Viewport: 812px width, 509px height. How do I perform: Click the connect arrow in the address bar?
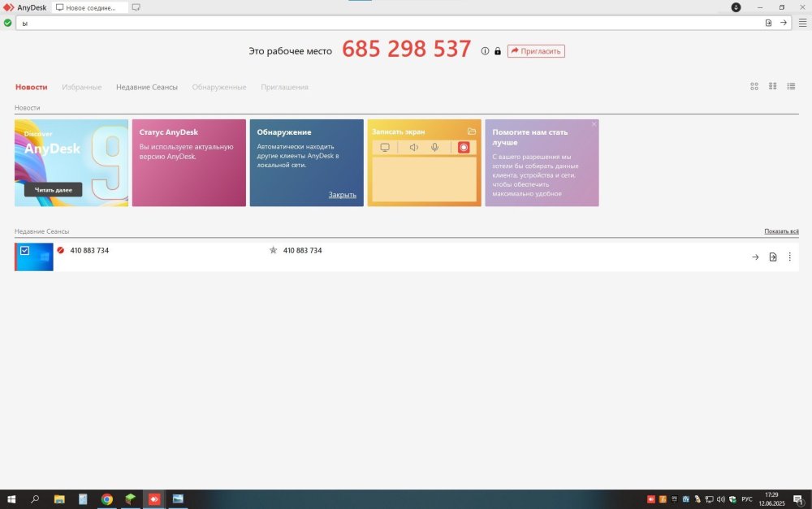(784, 23)
